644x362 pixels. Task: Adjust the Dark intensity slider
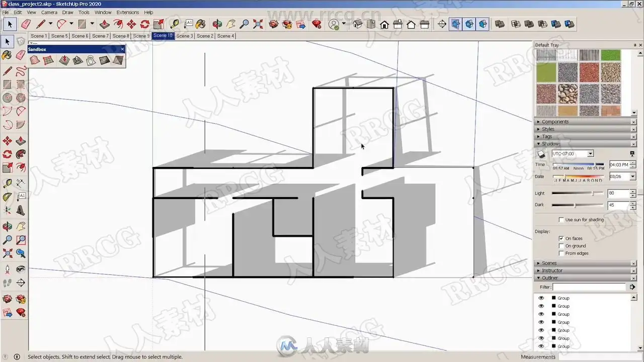(578, 205)
